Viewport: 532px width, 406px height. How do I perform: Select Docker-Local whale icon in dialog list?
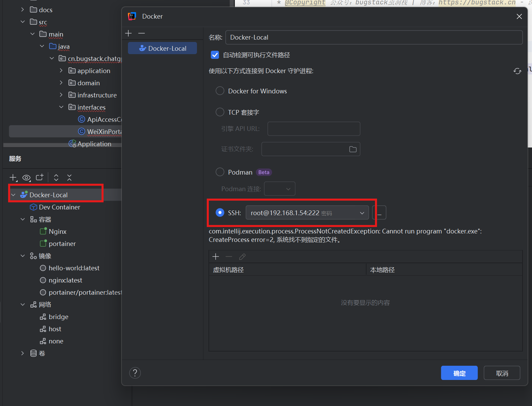coord(143,48)
